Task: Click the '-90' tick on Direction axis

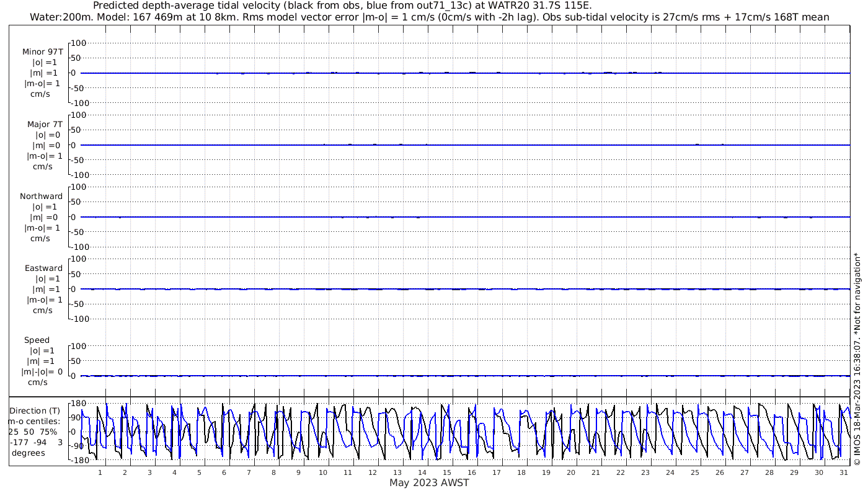Action: tap(78, 446)
